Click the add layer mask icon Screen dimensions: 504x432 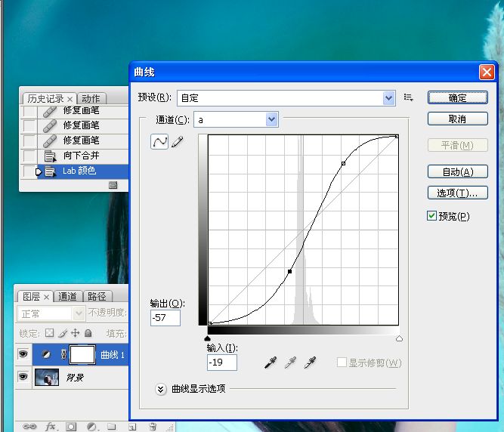[x=71, y=426]
